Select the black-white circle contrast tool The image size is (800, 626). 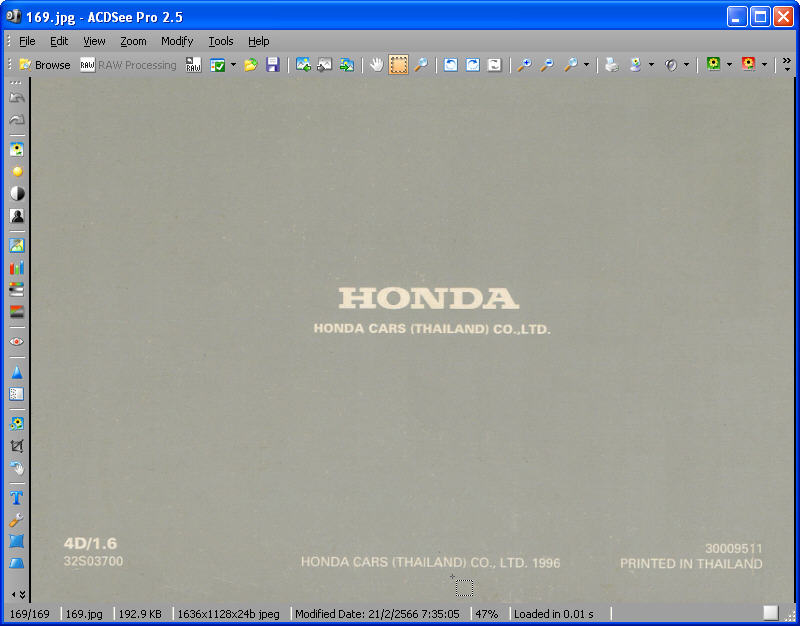17,193
